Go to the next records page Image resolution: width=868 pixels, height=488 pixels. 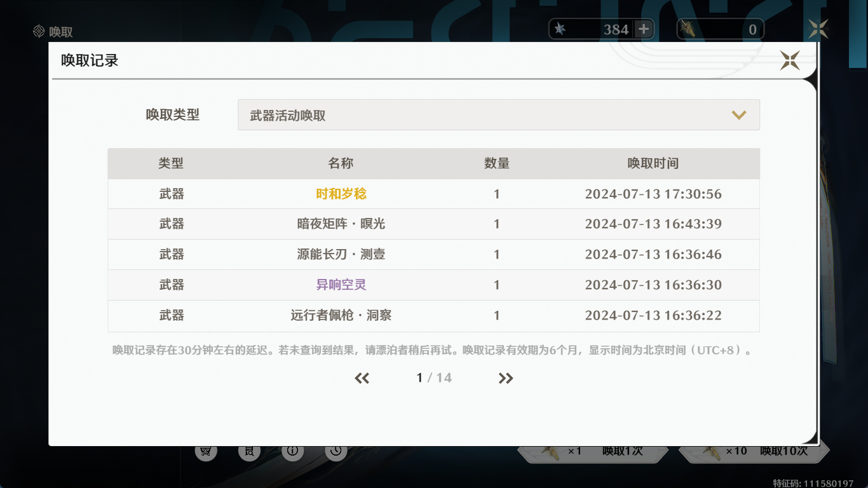(x=506, y=378)
